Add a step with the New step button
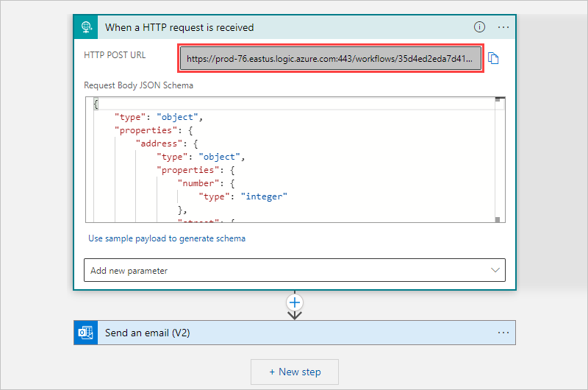Viewport: 588px width, 390px height. [x=295, y=372]
